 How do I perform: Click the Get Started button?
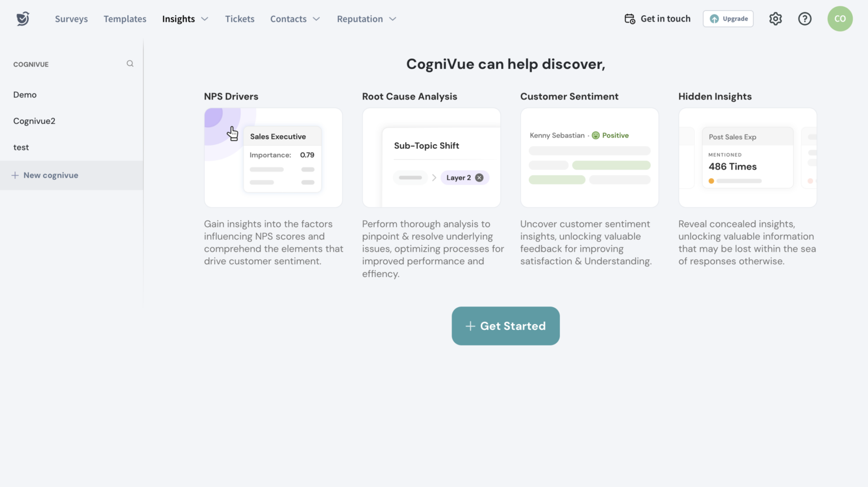[505, 326]
